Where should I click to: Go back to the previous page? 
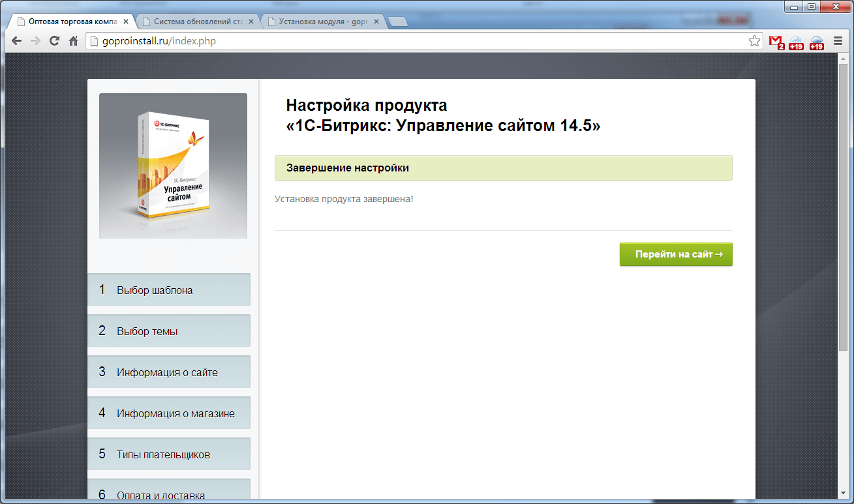click(x=17, y=41)
